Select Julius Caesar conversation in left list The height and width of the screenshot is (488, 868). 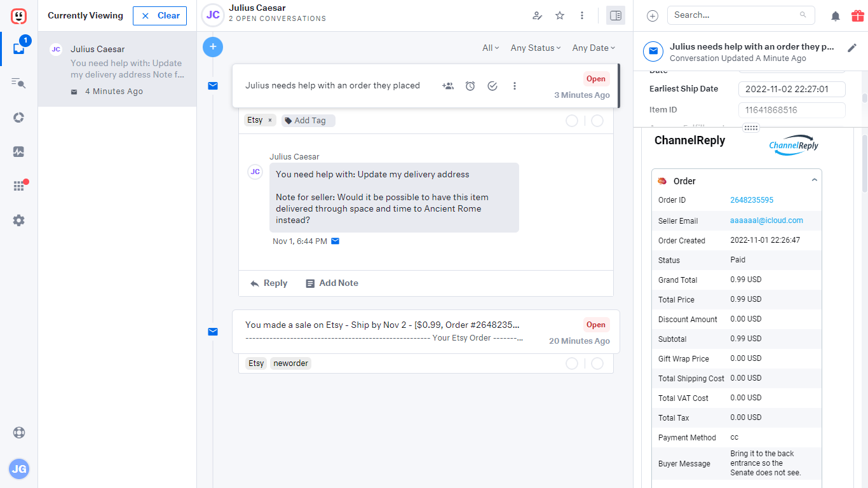click(x=117, y=70)
